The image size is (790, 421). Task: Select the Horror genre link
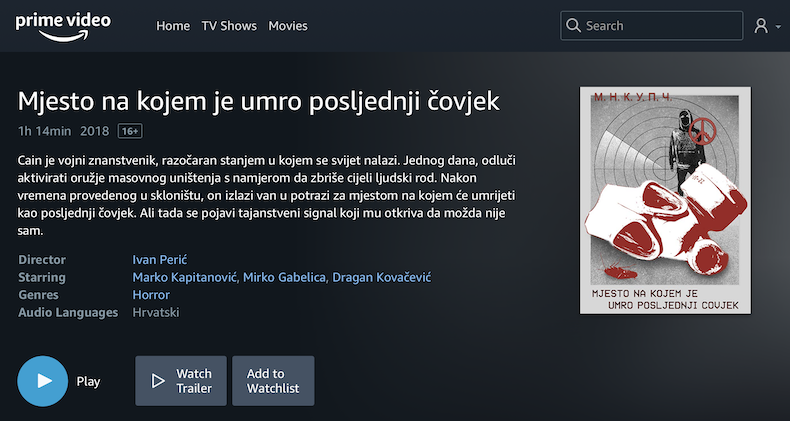[x=151, y=295]
